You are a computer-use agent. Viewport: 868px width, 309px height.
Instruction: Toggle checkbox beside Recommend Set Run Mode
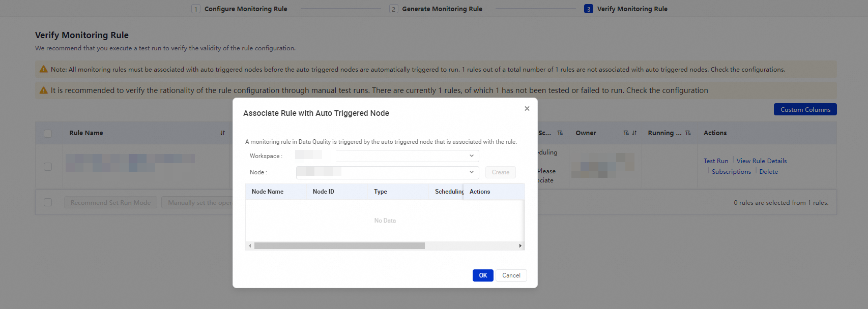pyautogui.click(x=48, y=202)
